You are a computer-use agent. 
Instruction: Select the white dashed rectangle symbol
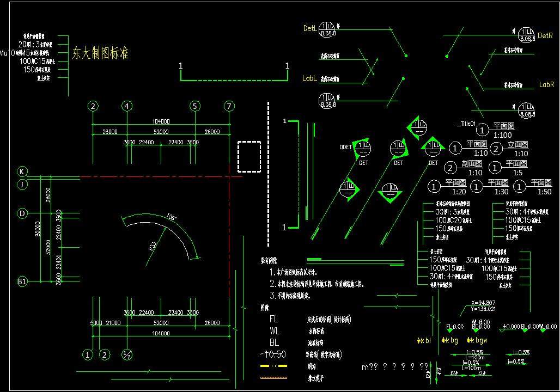point(249,157)
